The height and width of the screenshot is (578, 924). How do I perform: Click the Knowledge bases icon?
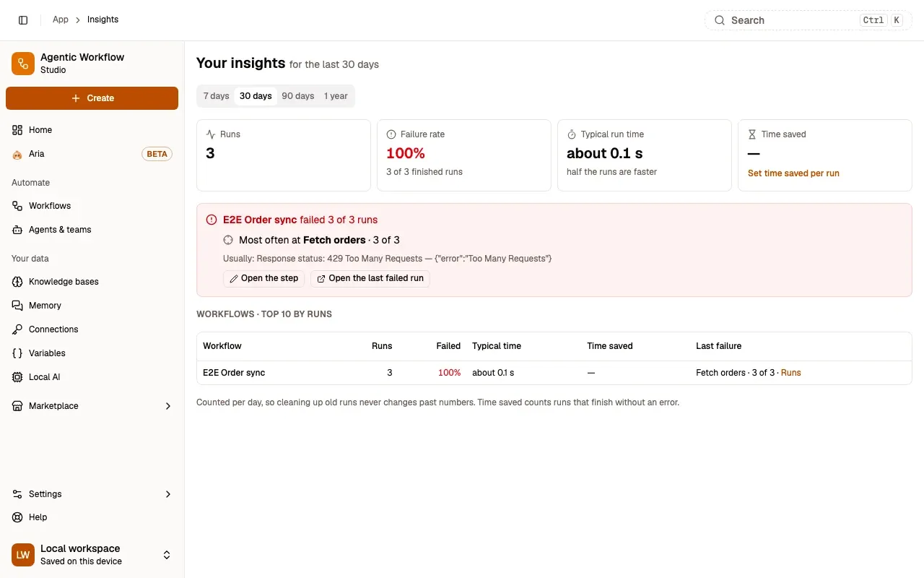coord(17,282)
